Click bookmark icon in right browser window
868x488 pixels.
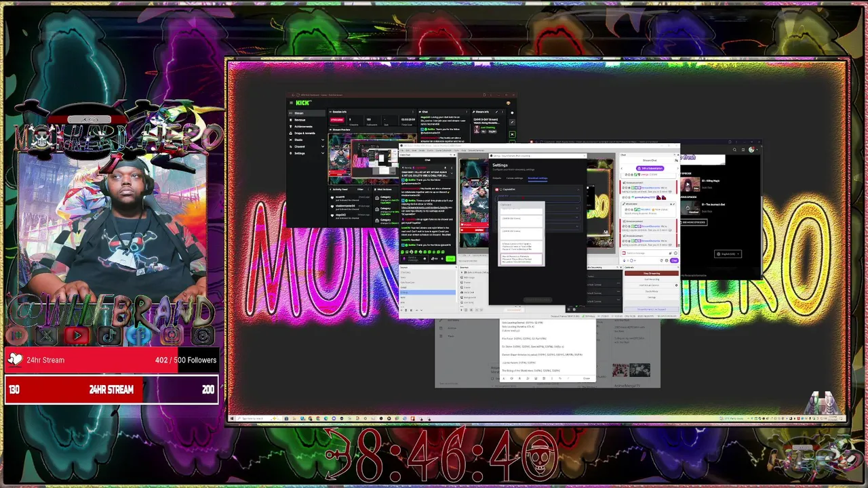[743, 150]
